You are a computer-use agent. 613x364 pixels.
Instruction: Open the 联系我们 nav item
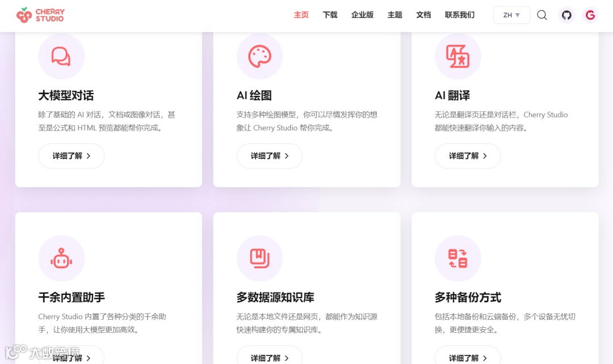460,15
